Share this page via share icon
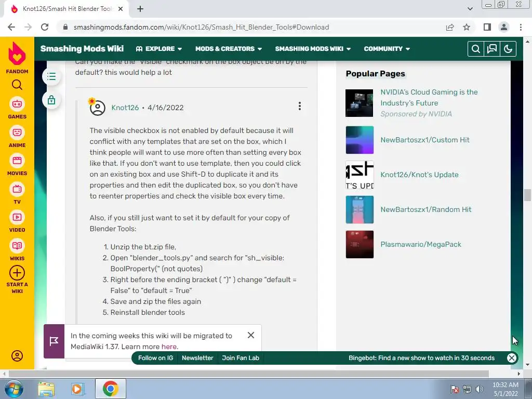 pyautogui.click(x=450, y=27)
